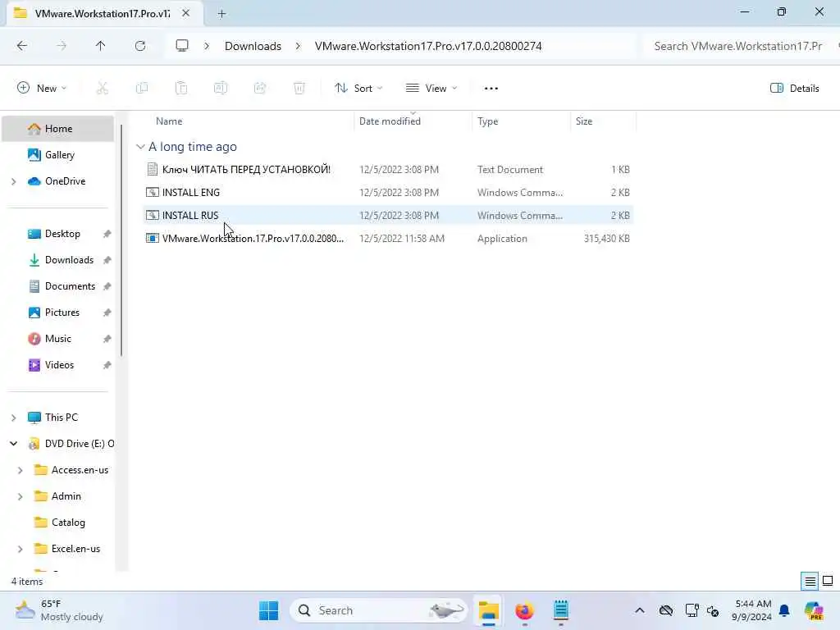Refresh the current folder view
The image size is (840, 630).
140,46
